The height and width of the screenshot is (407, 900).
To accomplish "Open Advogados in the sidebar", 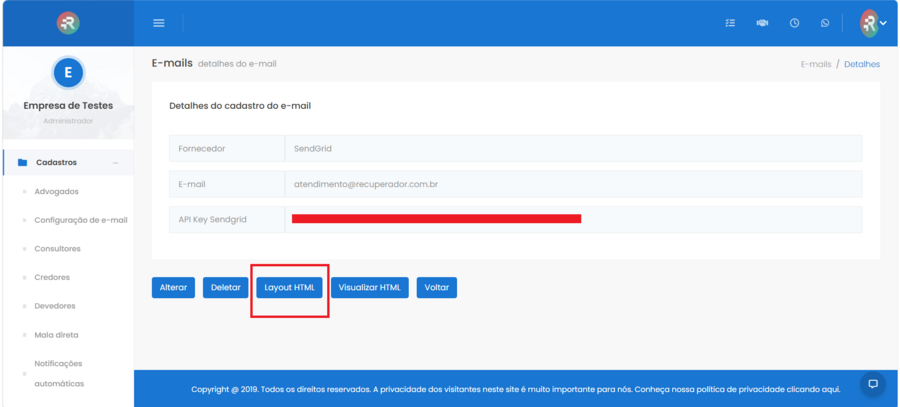I will (x=56, y=191).
